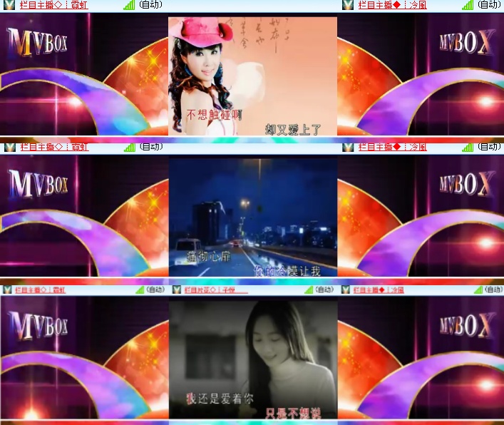Image resolution: width=504 pixels, height=425 pixels.
Task: Open the 栏目主播◆:冷風 link in the top row
Action: coord(393,5)
